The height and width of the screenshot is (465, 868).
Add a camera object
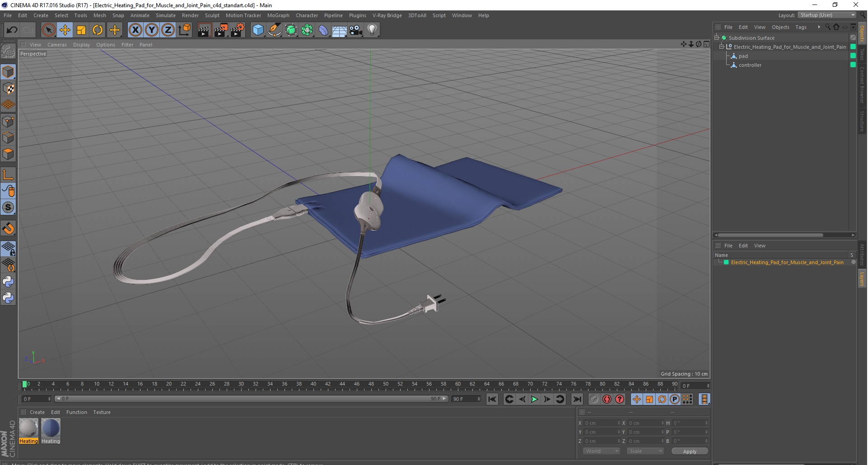click(x=356, y=30)
